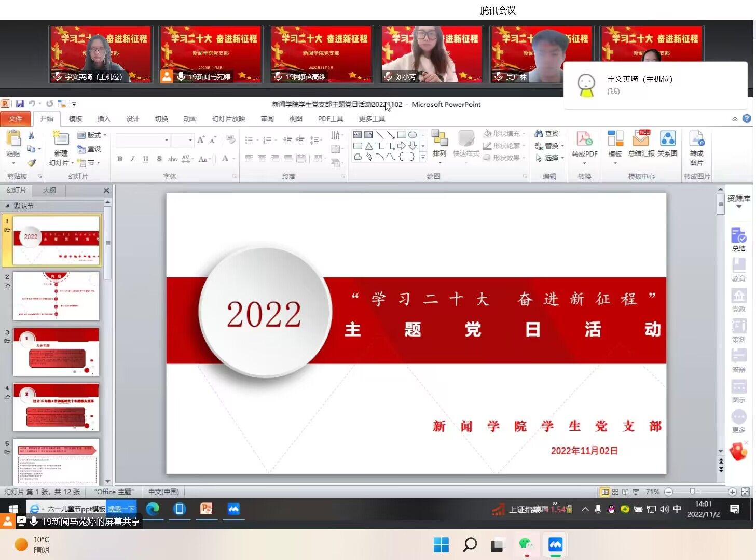The width and height of the screenshot is (756, 560).
Task: Click the Zoom In plus button
Action: 732,492
